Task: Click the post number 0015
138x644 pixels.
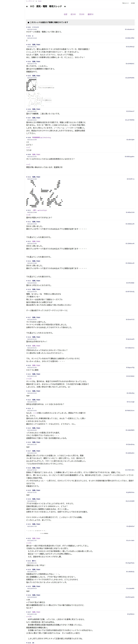Action: coord(29,281)
